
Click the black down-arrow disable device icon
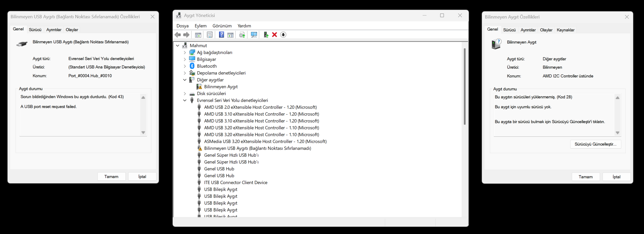click(283, 35)
